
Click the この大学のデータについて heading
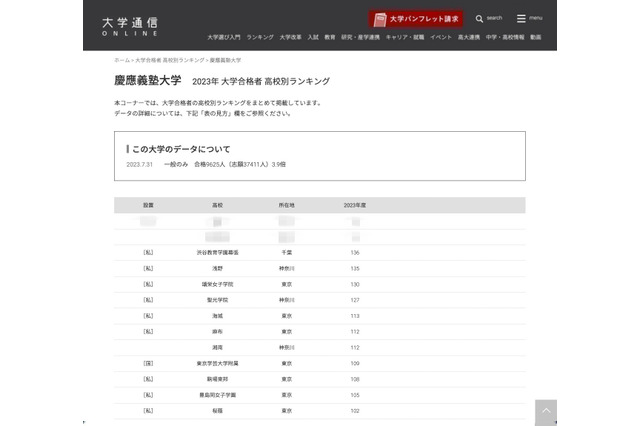tap(181, 149)
